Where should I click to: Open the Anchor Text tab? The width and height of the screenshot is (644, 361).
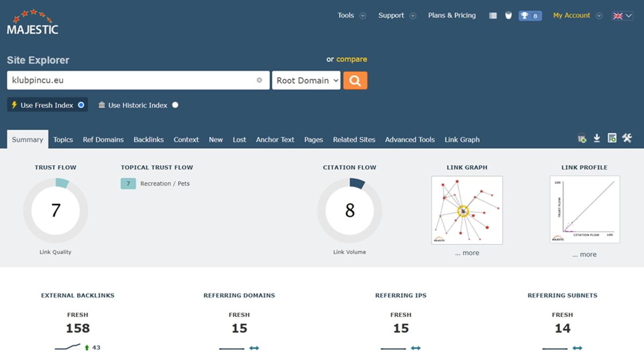pyautogui.click(x=275, y=139)
